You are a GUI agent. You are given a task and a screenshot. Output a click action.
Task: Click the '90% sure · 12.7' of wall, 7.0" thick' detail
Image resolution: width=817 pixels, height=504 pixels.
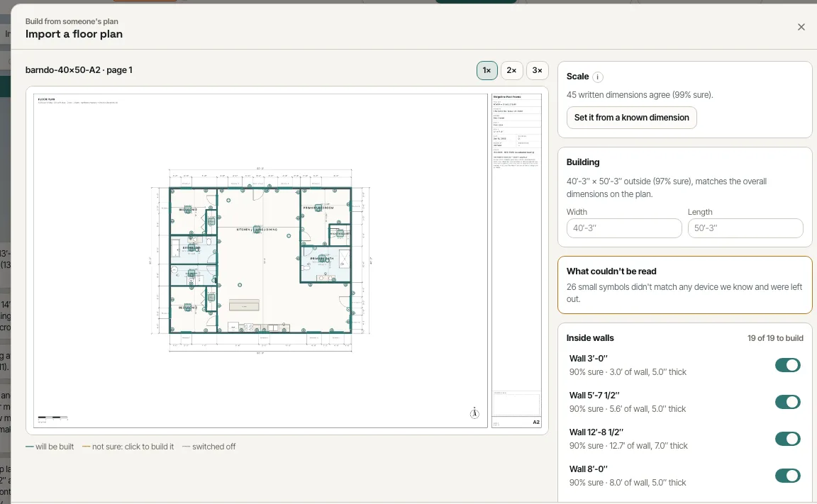(628, 446)
